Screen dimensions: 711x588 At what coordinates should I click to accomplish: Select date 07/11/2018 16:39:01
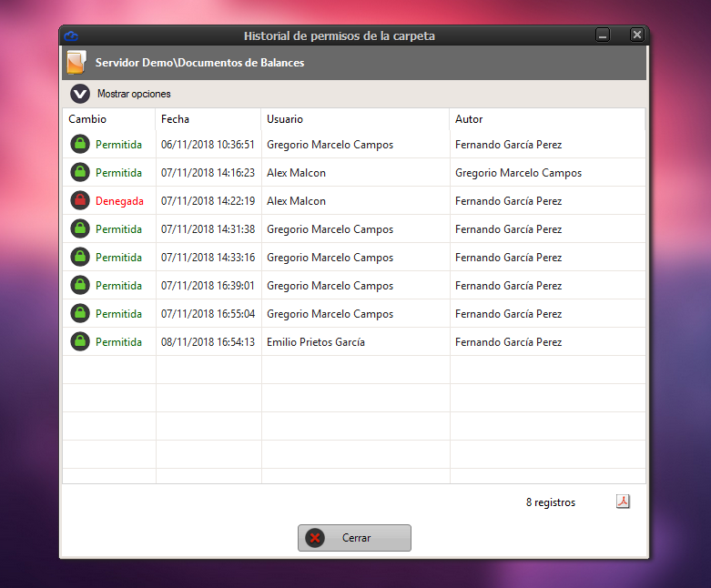coord(208,286)
